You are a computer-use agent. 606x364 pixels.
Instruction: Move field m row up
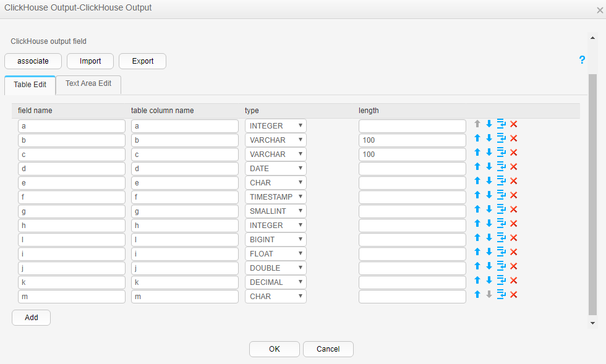point(477,294)
